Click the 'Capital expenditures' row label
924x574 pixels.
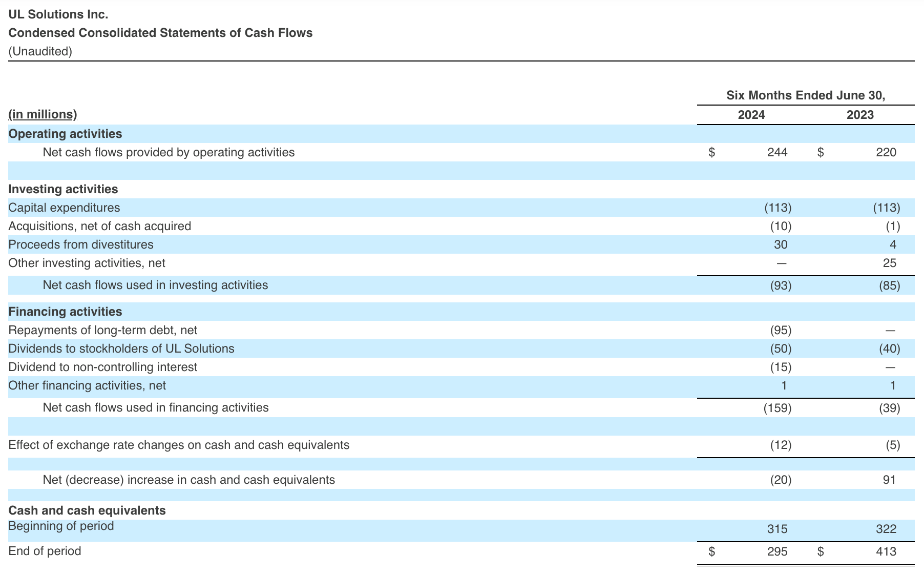pos(64,208)
